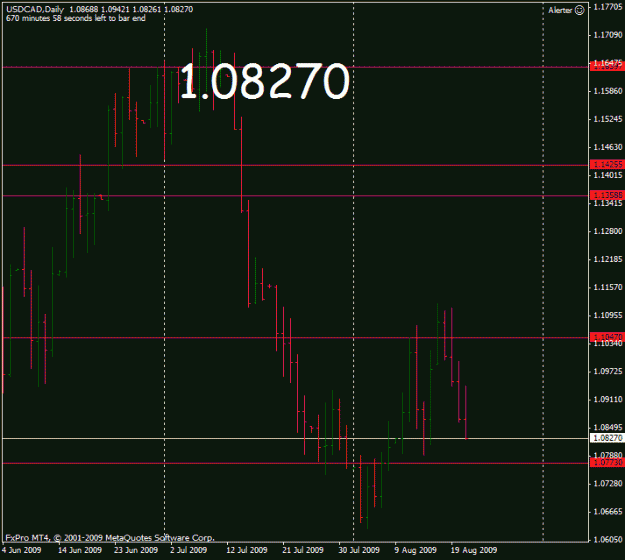This screenshot has height=560, width=625.
Task: Click the 23 Jun 2009 date label
Action: tap(136, 550)
